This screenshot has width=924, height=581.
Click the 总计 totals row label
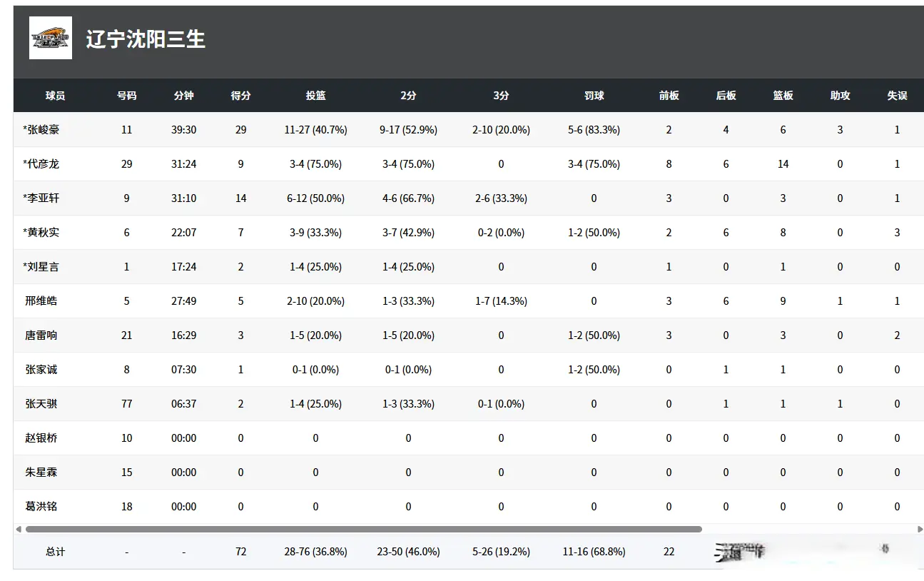tap(55, 552)
